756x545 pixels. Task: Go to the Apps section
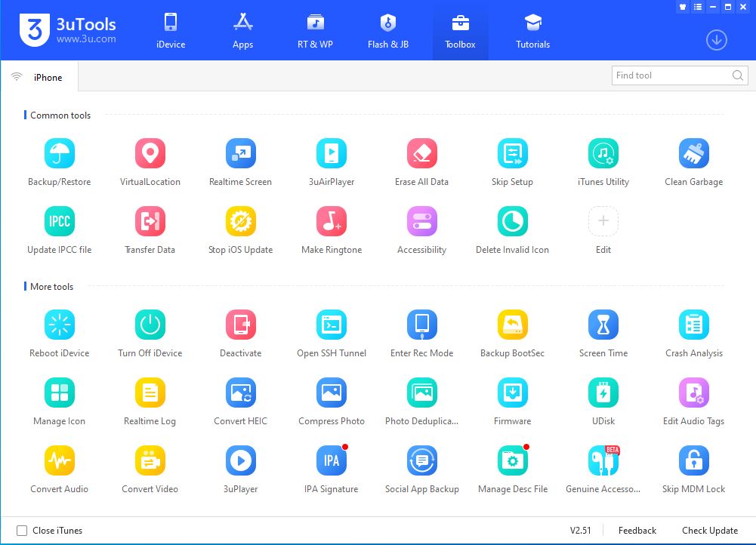[242, 30]
